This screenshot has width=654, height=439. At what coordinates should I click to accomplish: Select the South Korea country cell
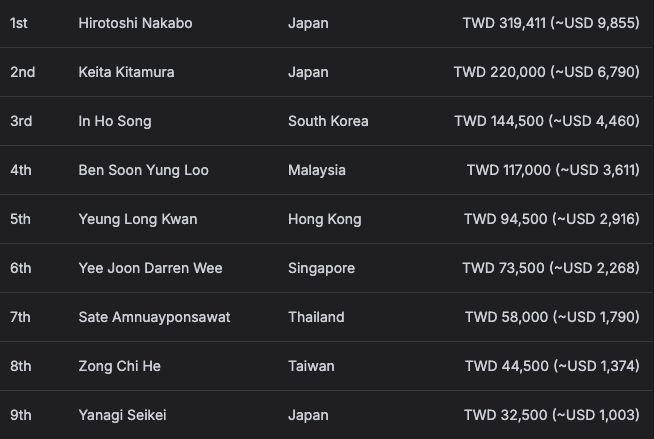point(328,121)
